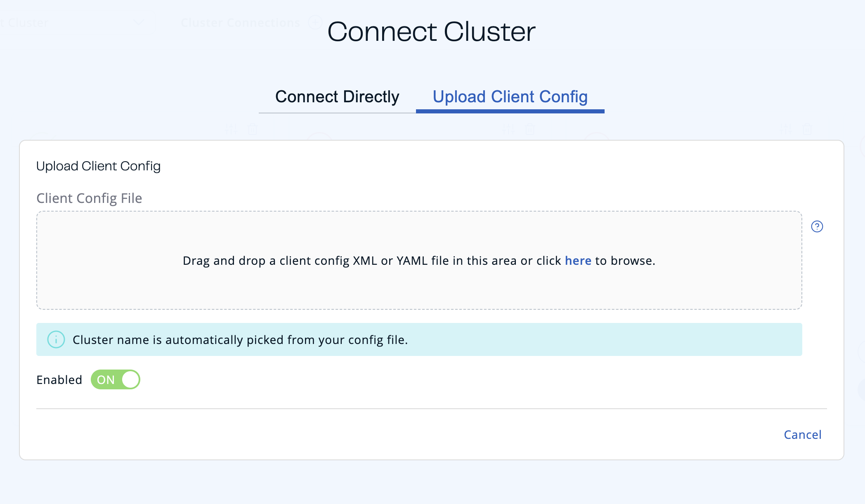Viewport: 865px width, 504px height.
Task: Add a new cluster connection with the plus icon
Action: click(x=315, y=23)
